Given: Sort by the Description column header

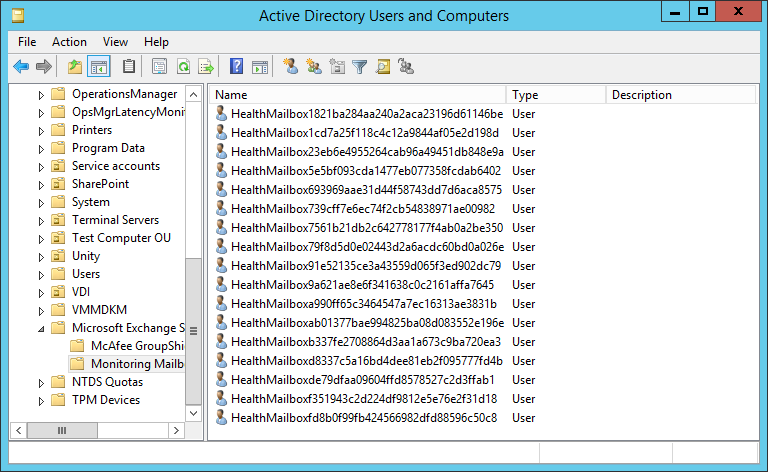Looking at the screenshot, I should pyautogui.click(x=681, y=95).
